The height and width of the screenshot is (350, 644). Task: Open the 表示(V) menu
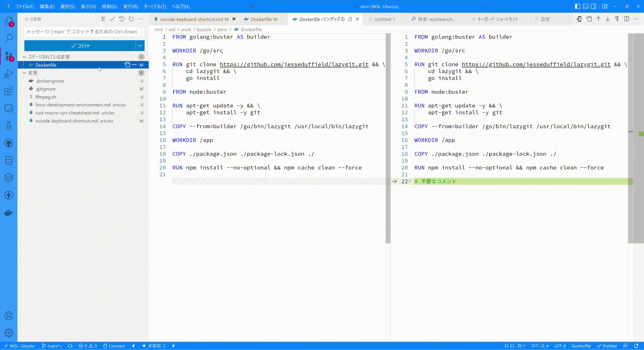88,6
